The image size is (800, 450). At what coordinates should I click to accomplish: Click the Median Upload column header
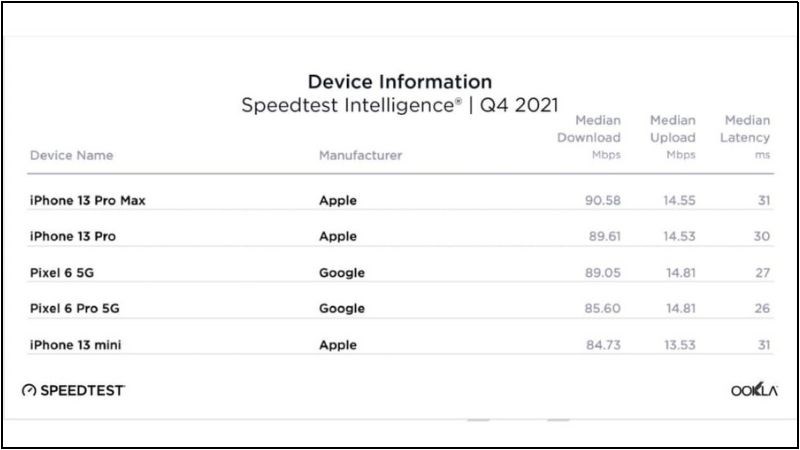[672, 138]
